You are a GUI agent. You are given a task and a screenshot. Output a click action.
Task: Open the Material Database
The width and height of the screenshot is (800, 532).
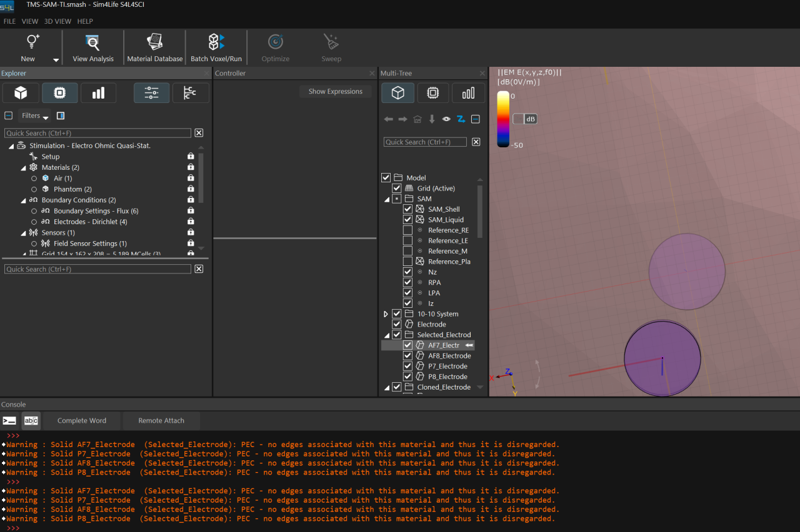click(x=155, y=47)
